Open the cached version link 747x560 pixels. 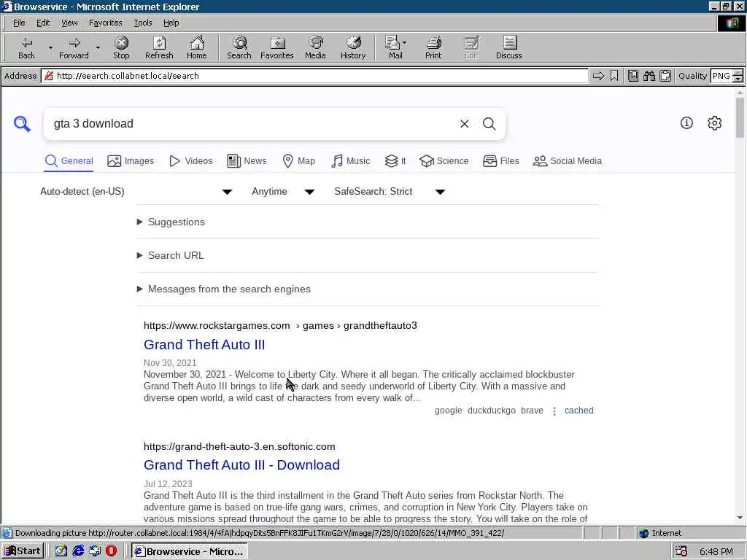point(578,411)
